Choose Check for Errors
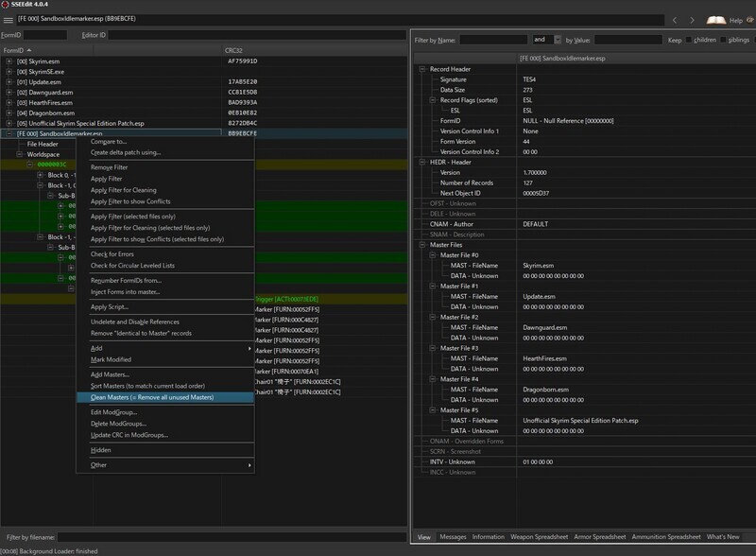 (164, 254)
